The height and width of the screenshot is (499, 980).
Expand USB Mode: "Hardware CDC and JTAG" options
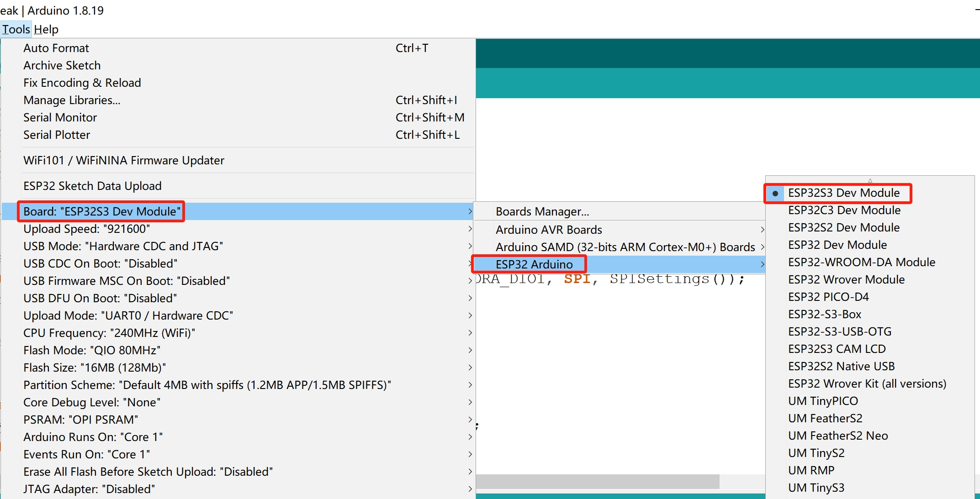[238, 246]
